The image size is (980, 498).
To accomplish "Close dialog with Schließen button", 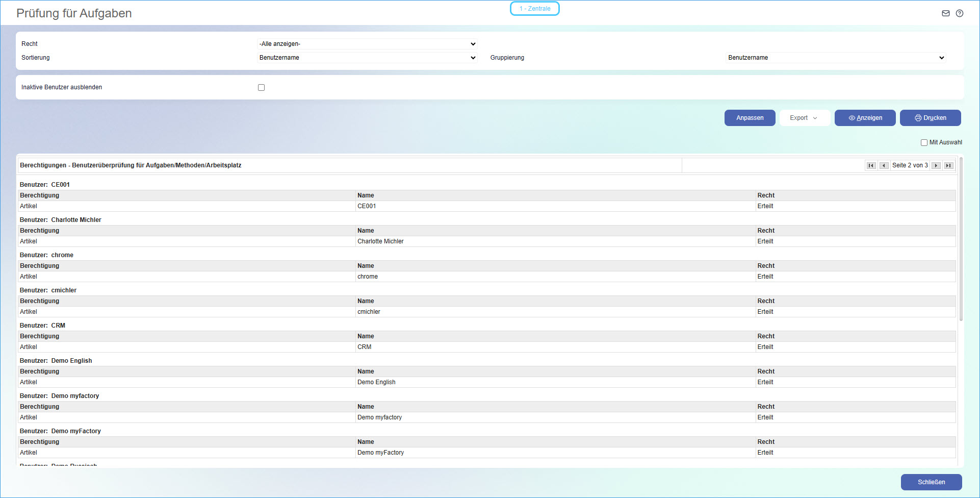I will pyautogui.click(x=931, y=482).
